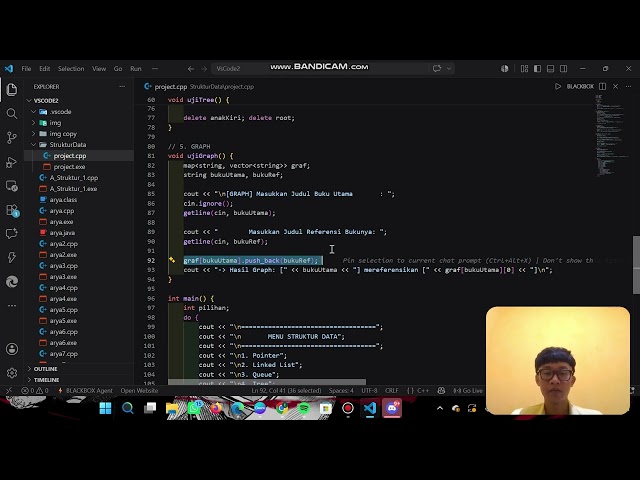The image size is (640, 480).
Task: Open Remote Explorer icon in activity bar
Action: [x=12, y=186]
